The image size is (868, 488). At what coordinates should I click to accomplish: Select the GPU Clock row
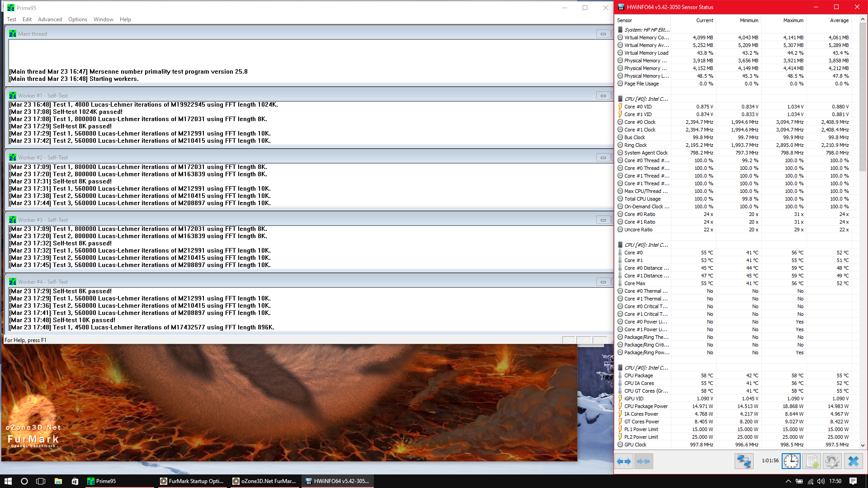[733, 445]
